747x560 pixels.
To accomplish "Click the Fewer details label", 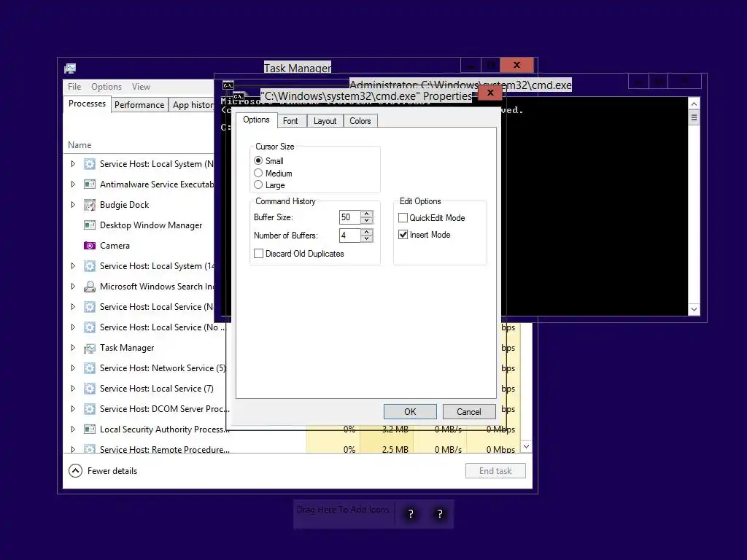I will pyautogui.click(x=112, y=471).
